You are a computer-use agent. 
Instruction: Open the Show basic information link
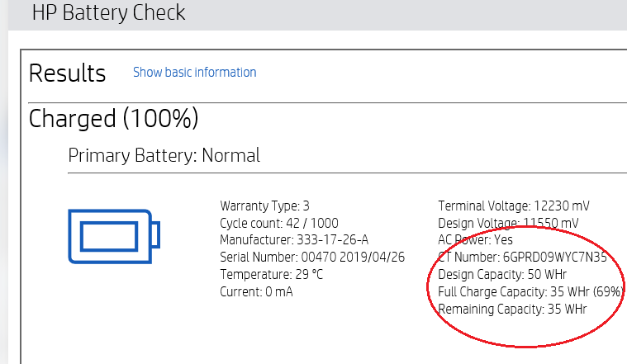pos(195,73)
